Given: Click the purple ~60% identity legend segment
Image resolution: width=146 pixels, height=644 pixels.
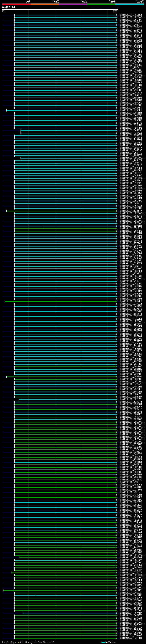Looking at the screenshot, I should [x=73, y=4].
